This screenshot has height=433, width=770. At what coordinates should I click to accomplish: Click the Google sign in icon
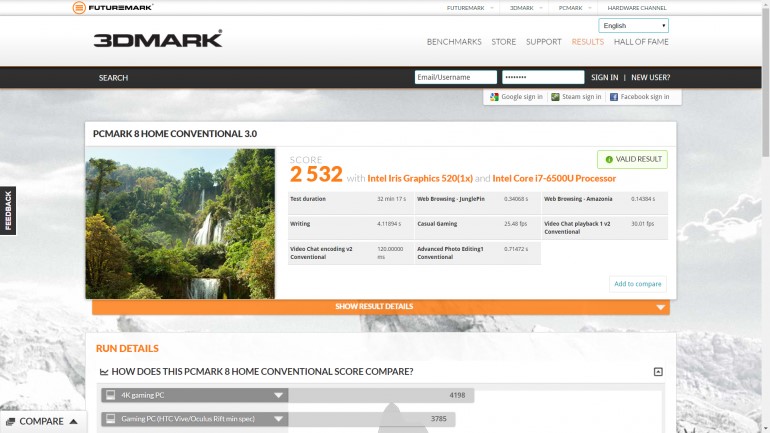coord(494,97)
